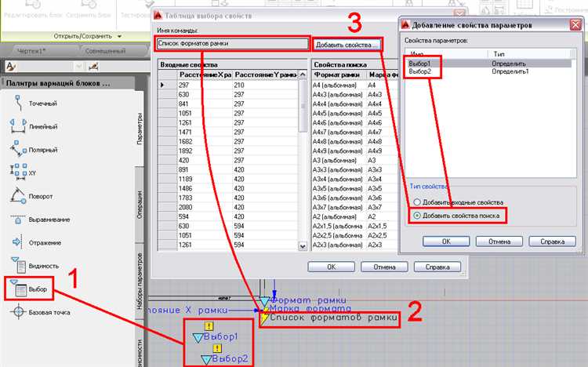Select the Полярный parameter icon
The height and width of the screenshot is (367, 588).
(x=18, y=149)
